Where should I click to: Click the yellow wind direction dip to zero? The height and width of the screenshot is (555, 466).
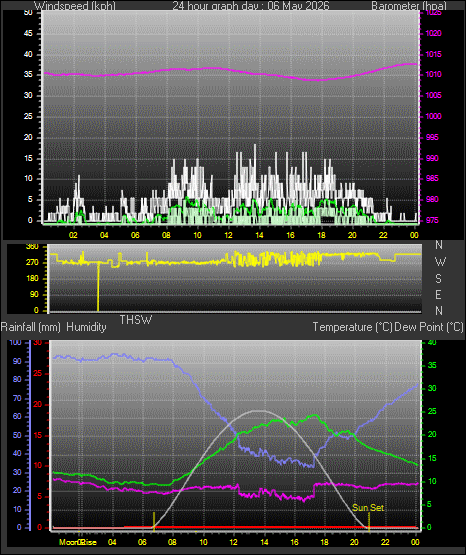(98, 287)
